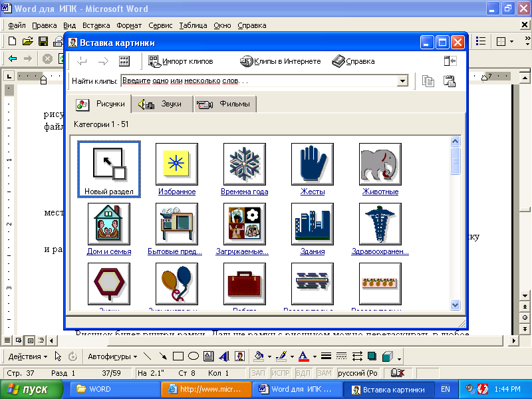Click the Shadow style icon
This screenshot has width=532, height=399.
(372, 356)
